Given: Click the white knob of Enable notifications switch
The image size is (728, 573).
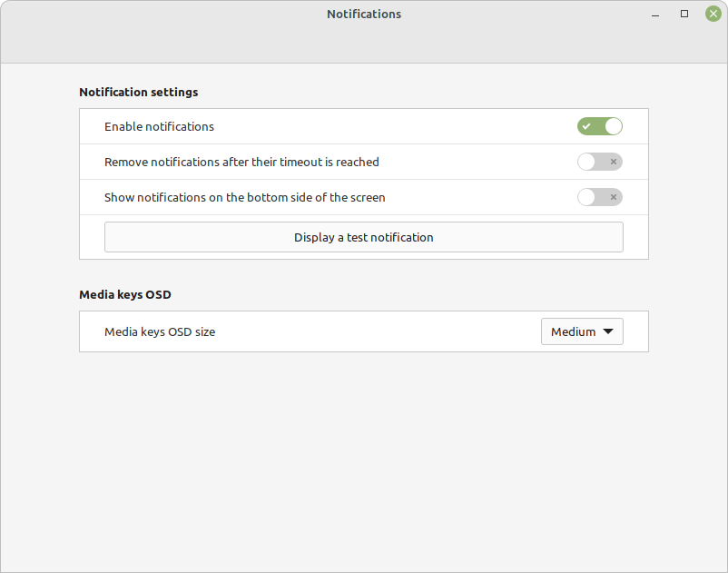Looking at the screenshot, I should (614, 126).
